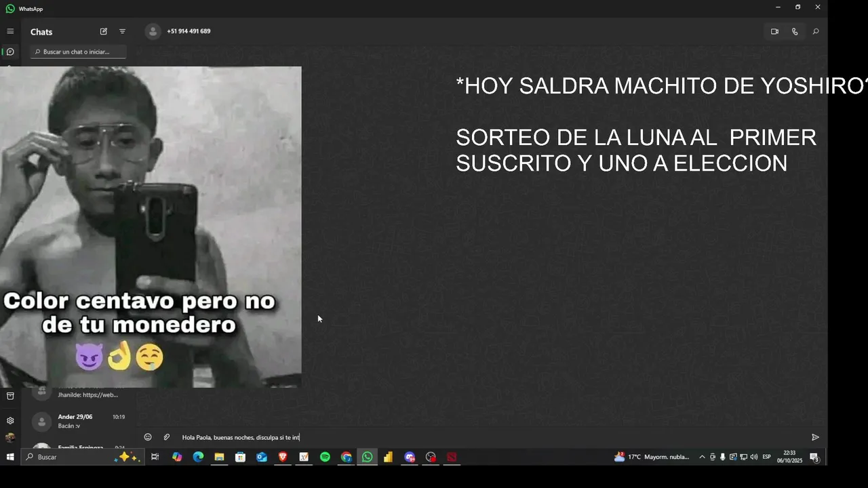Click the microphone tray icon
The image size is (868, 488).
(x=723, y=457)
